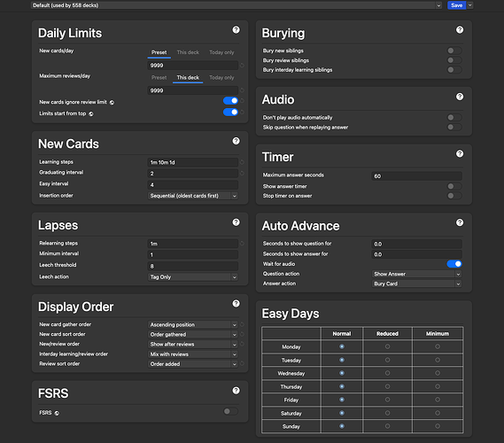The width and height of the screenshot is (504, 443).
Task: Turn off Wait for audio switch
Action: coord(454,264)
